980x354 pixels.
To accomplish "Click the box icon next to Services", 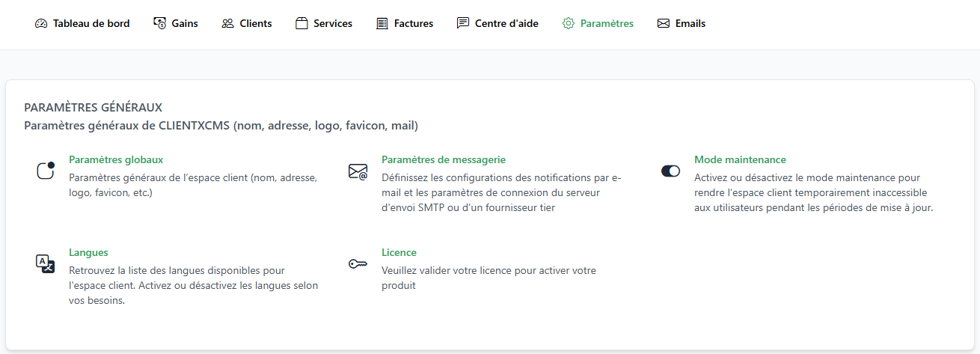I will [x=301, y=23].
